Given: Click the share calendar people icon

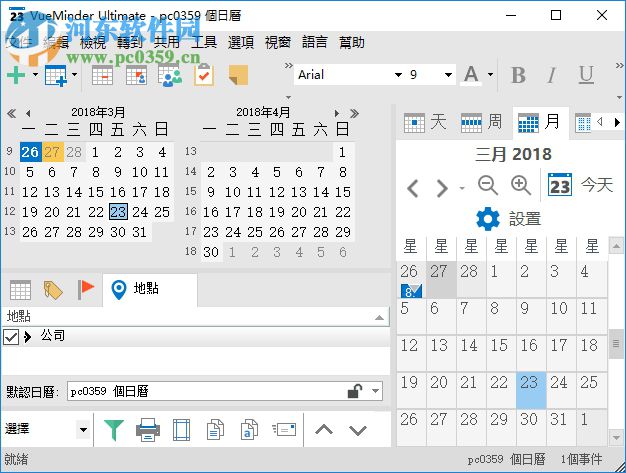Looking at the screenshot, I should point(170,75).
